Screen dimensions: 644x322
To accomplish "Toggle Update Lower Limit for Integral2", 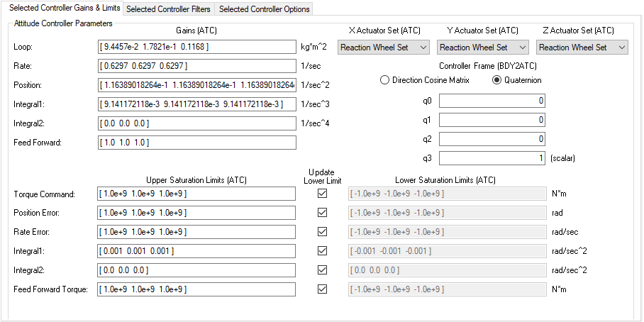I will 323,270.
